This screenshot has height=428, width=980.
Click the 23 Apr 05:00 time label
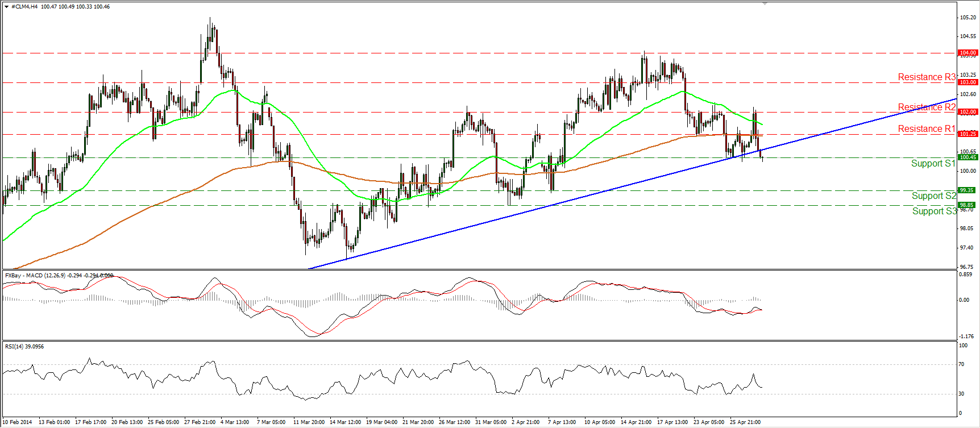click(709, 422)
